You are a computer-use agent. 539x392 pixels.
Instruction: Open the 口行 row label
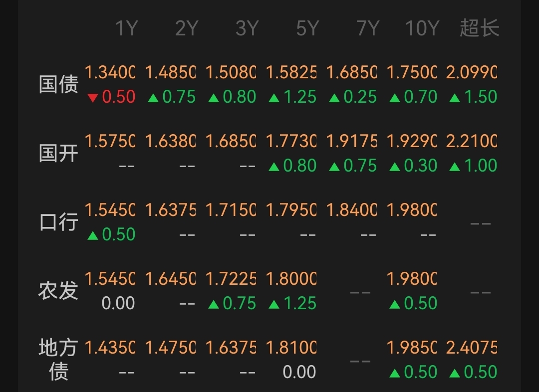tap(58, 222)
